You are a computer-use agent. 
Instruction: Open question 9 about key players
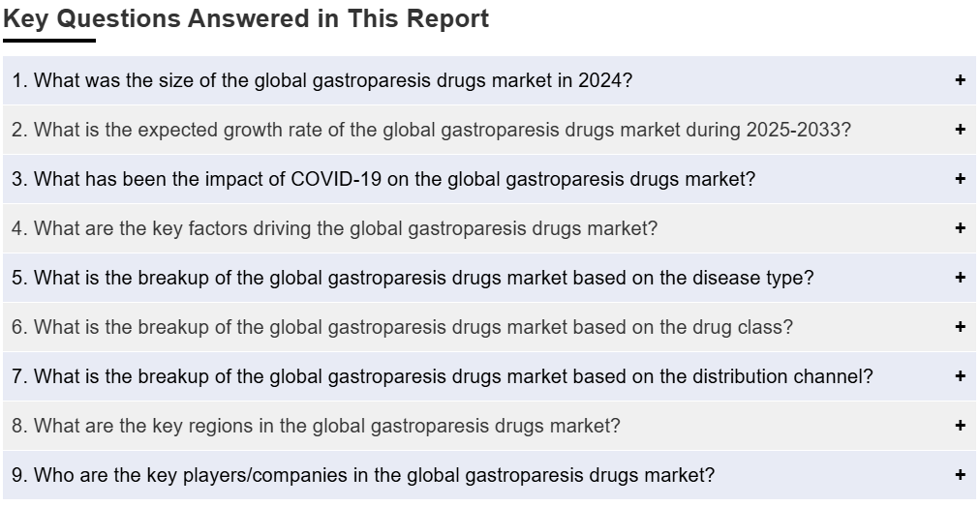click(x=489, y=475)
